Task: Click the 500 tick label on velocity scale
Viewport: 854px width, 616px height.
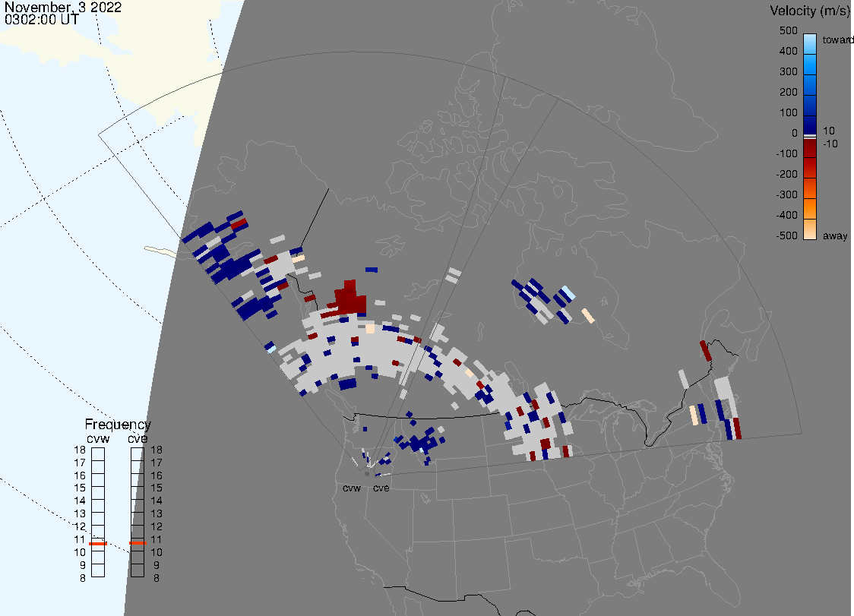Action: [x=788, y=30]
